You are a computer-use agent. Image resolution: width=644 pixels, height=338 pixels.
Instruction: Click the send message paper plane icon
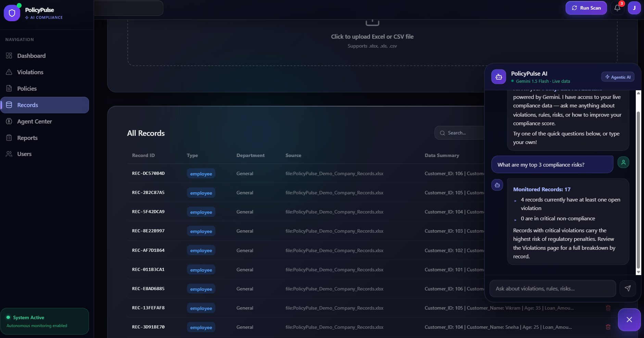(628, 288)
